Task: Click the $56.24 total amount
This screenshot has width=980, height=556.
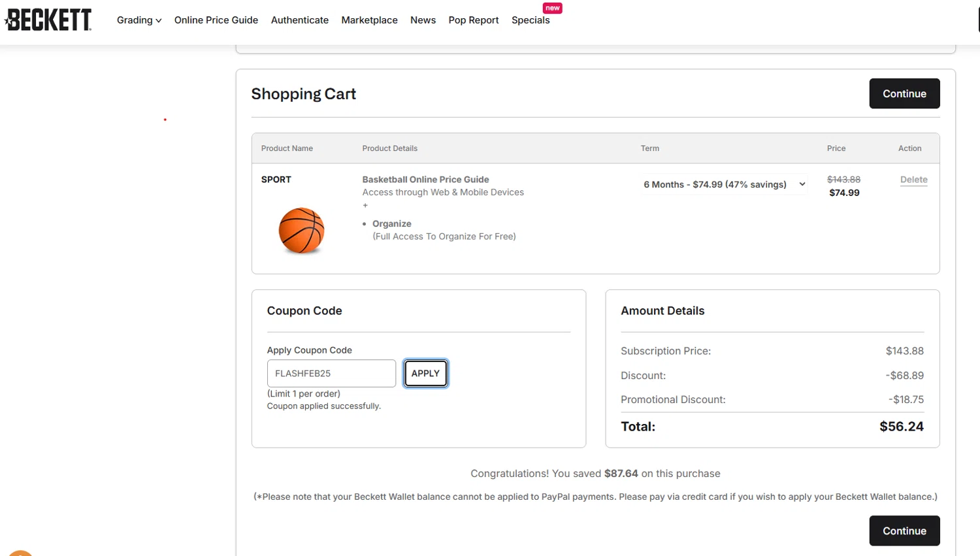Action: click(x=901, y=427)
